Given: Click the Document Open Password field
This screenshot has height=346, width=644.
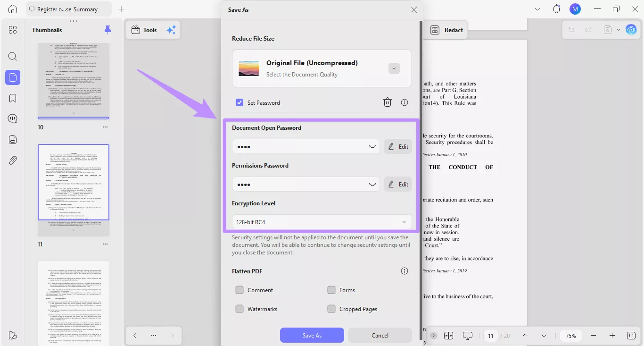Looking at the screenshot, I should (305, 146).
